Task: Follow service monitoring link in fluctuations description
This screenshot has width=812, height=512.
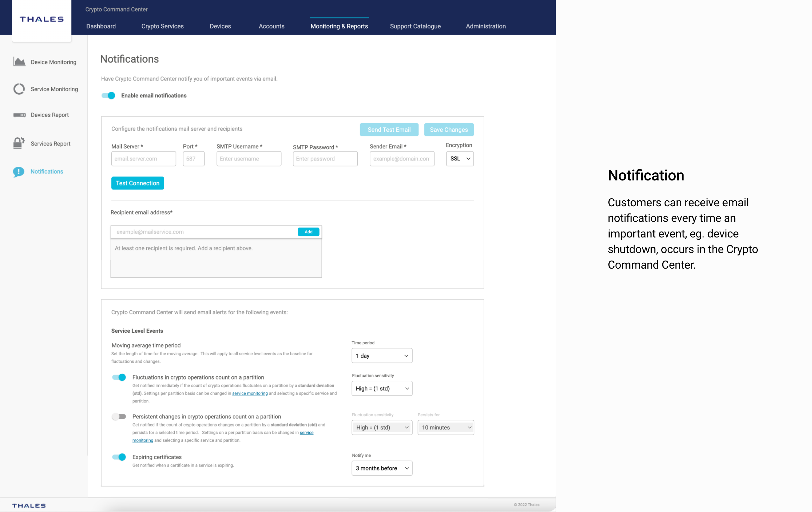Action: coord(250,393)
